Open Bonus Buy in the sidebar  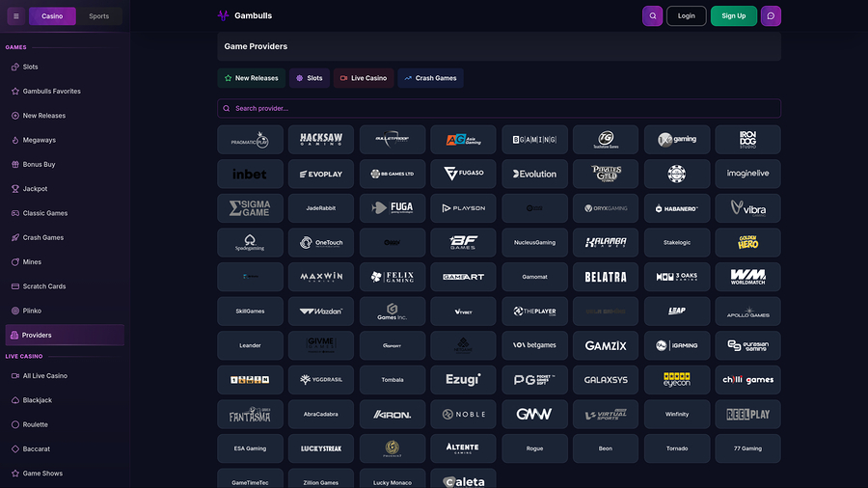[40, 165]
